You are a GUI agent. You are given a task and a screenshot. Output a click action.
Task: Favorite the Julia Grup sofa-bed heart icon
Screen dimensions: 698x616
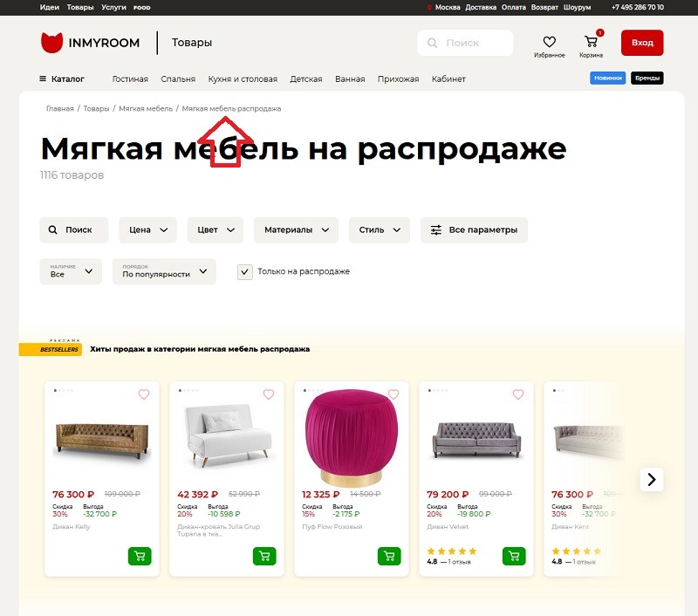coord(269,394)
